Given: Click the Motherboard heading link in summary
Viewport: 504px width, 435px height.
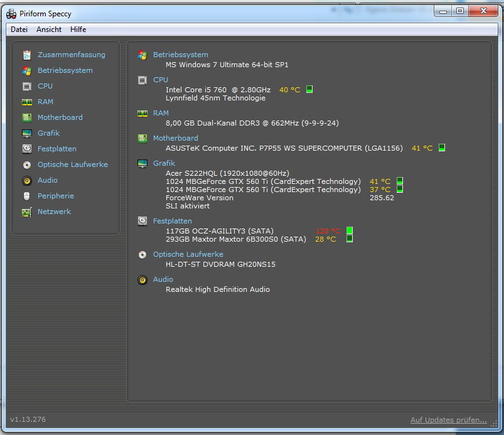Looking at the screenshot, I should click(176, 138).
